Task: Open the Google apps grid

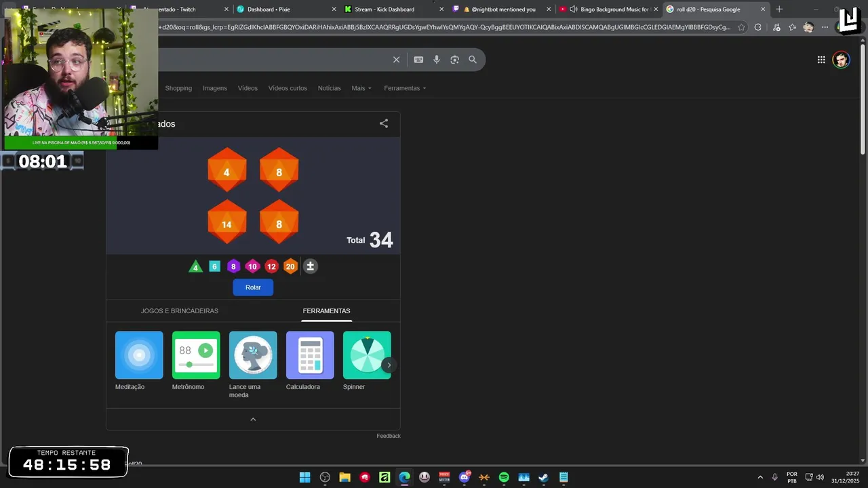Action: point(821,60)
